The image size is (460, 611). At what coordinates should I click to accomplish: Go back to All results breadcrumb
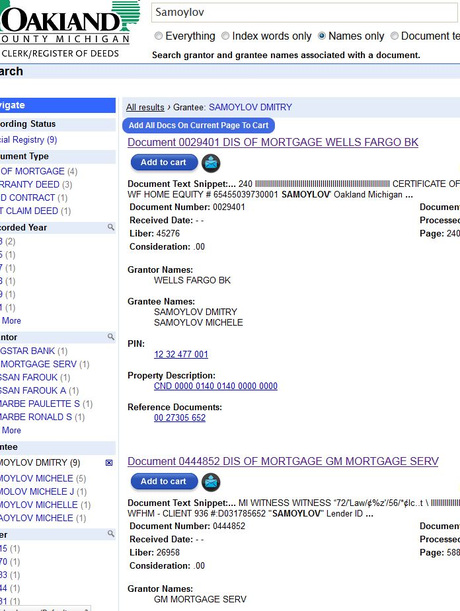145,108
